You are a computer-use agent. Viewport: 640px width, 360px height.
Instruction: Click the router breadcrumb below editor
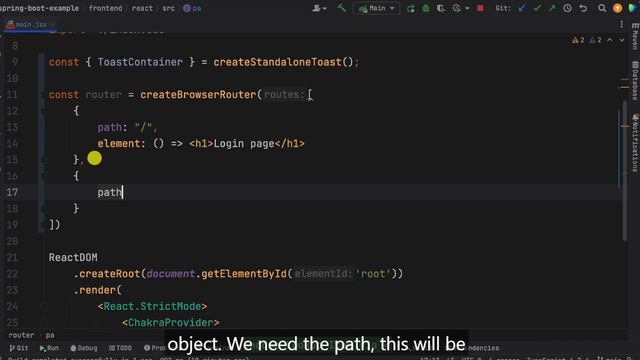point(21,335)
